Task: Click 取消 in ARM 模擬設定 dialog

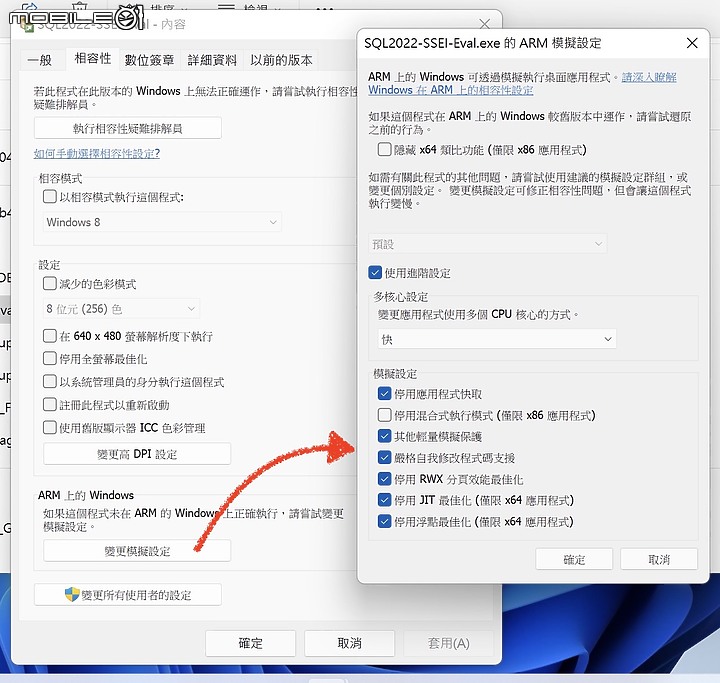Action: 659,559
